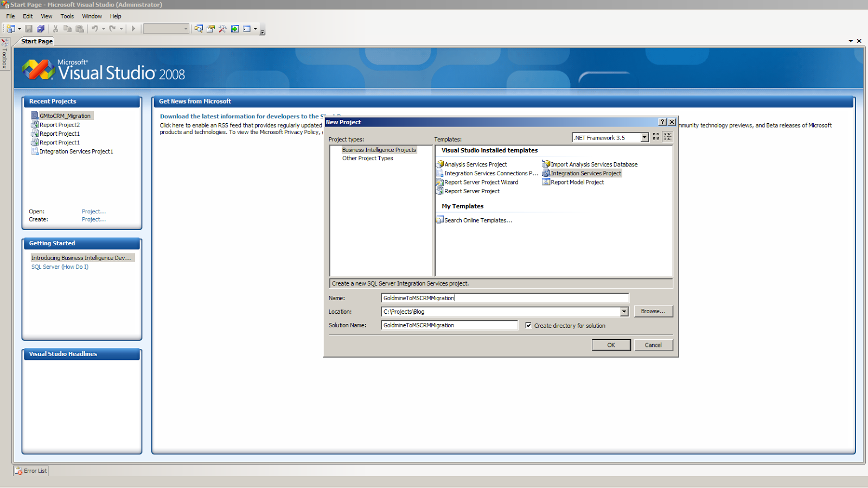The height and width of the screenshot is (488, 868).
Task: Open the Error List tab at the bottom
Action: click(31, 471)
